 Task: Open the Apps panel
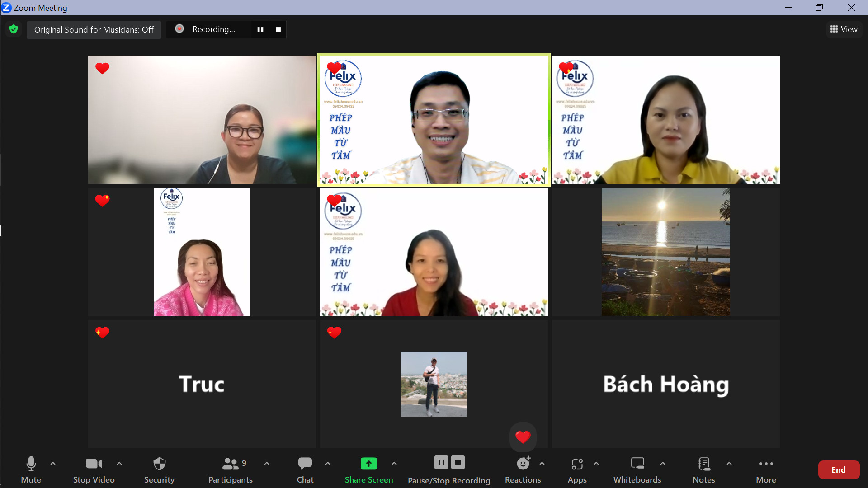[577, 470]
